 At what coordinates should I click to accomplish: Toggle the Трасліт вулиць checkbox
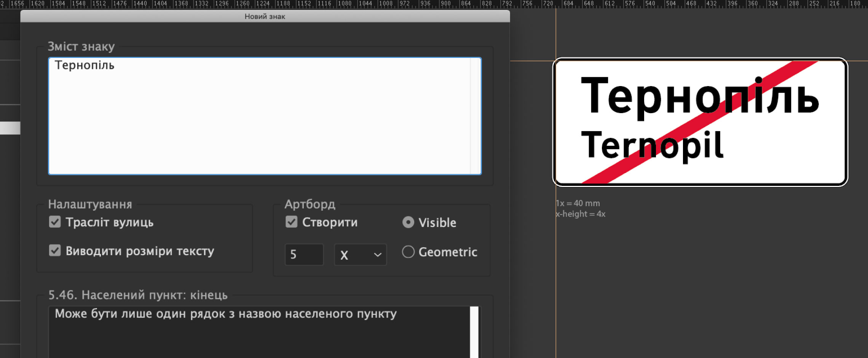click(54, 222)
